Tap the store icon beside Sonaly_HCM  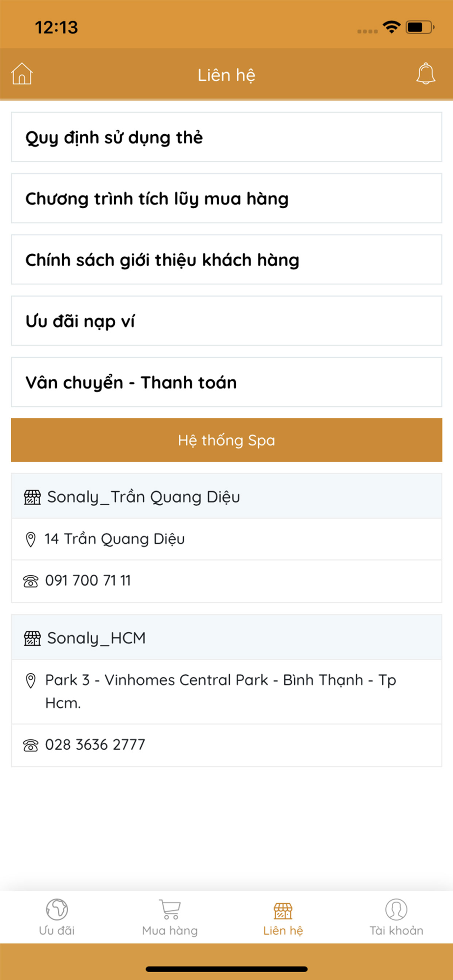click(32, 638)
